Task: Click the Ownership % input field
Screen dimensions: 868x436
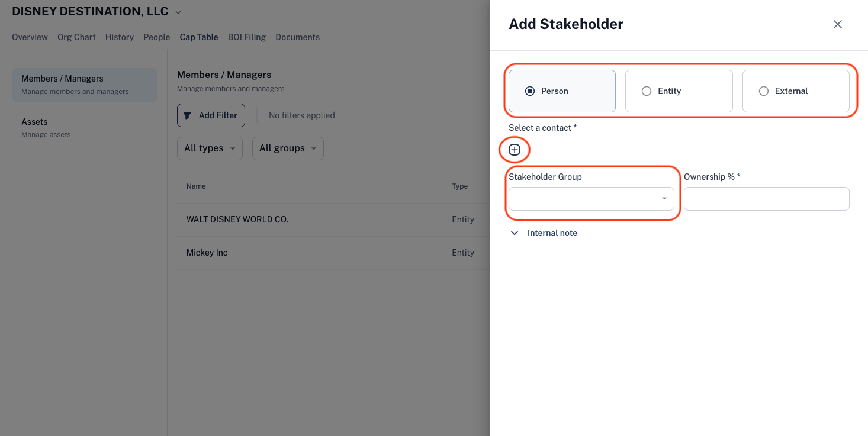Action: click(x=767, y=199)
